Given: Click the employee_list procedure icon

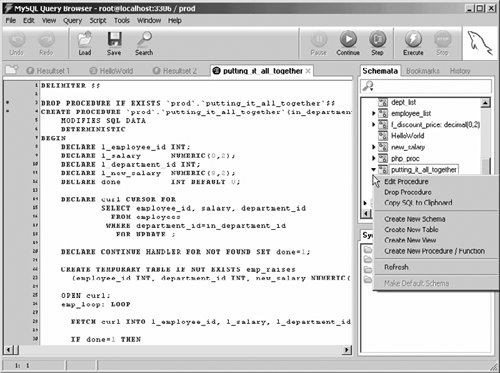Looking at the screenshot, I should 383,113.
